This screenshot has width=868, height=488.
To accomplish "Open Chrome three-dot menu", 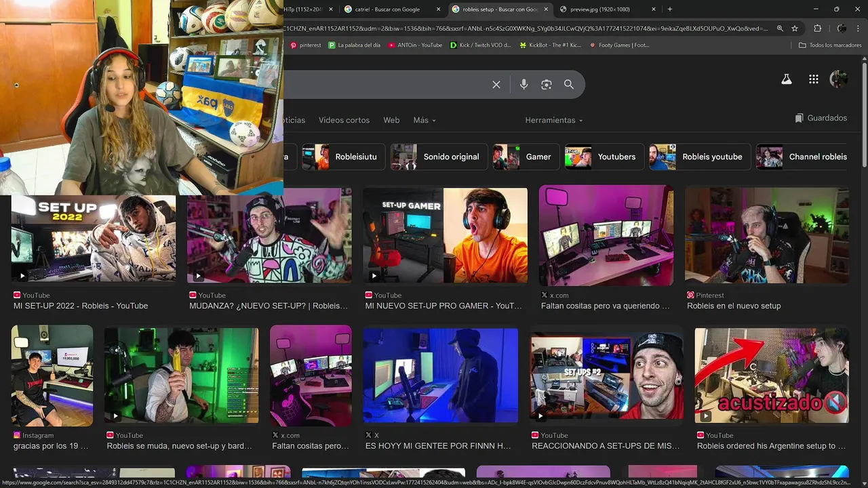I will pyautogui.click(x=859, y=28).
